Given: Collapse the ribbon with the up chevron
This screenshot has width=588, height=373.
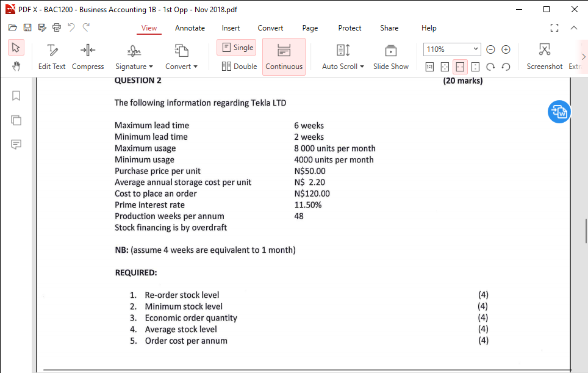Looking at the screenshot, I should click(574, 27).
